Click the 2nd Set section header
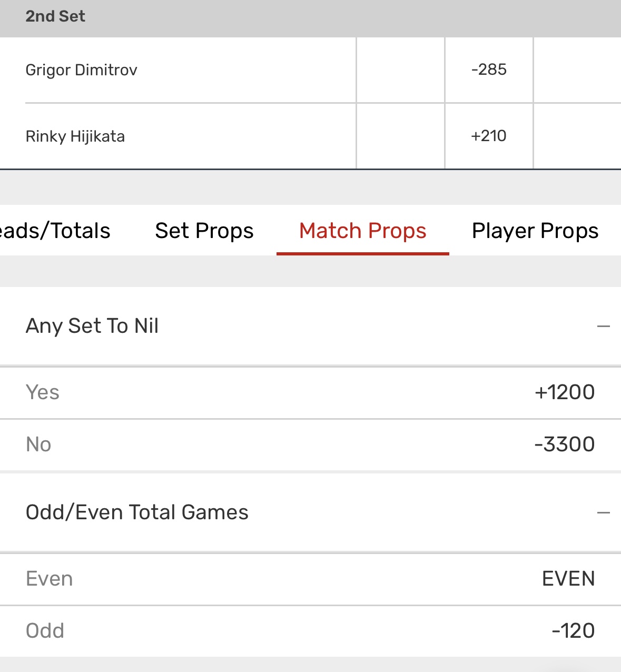The height and width of the screenshot is (672, 621). point(55,16)
